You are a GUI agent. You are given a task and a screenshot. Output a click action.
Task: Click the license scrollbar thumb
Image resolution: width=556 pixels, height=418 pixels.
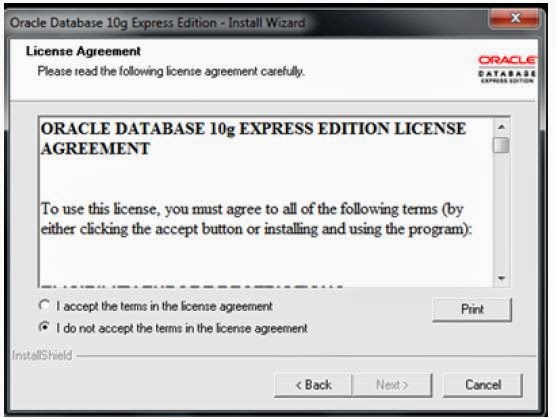pyautogui.click(x=501, y=145)
